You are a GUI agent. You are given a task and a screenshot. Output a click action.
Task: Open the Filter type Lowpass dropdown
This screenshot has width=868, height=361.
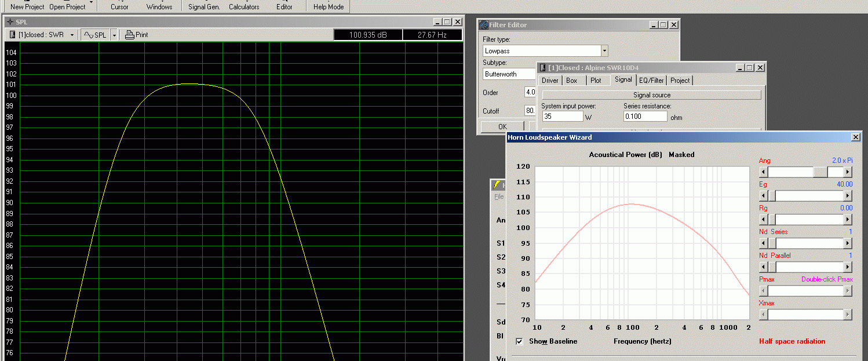604,51
